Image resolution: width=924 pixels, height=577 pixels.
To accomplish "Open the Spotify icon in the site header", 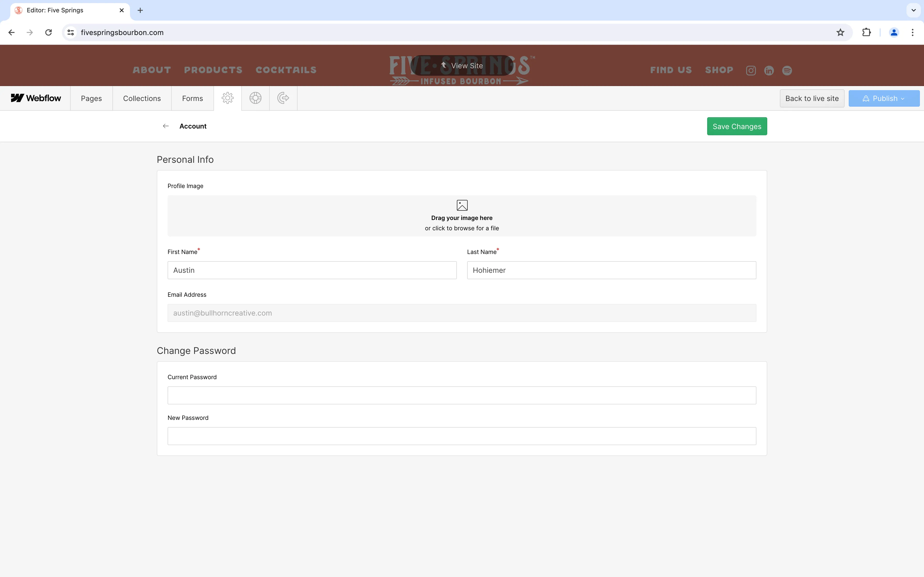I will coord(787,70).
